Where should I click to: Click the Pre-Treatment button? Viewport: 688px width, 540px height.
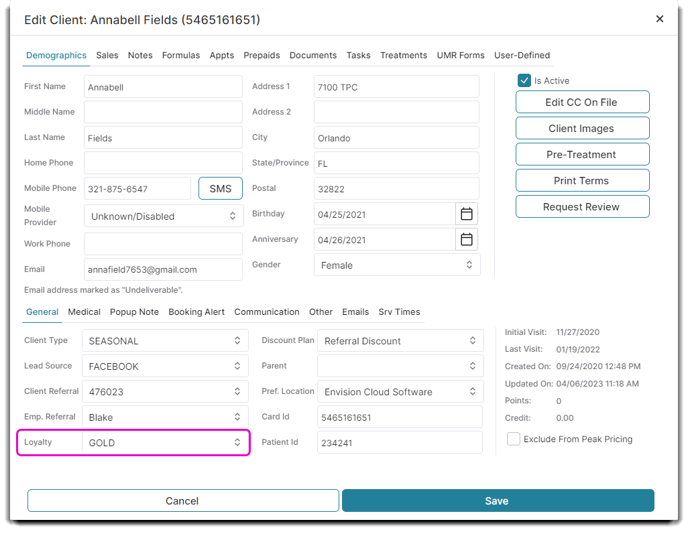pos(582,154)
